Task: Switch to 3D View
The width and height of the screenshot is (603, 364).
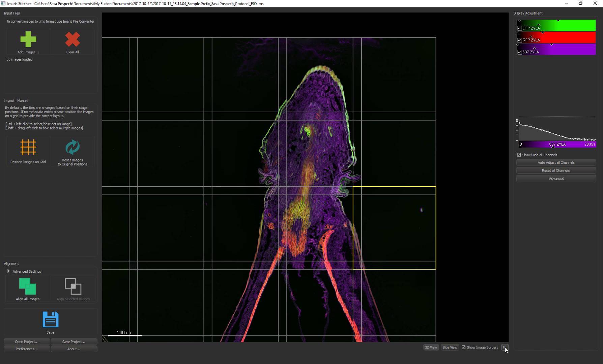Action: point(431,347)
